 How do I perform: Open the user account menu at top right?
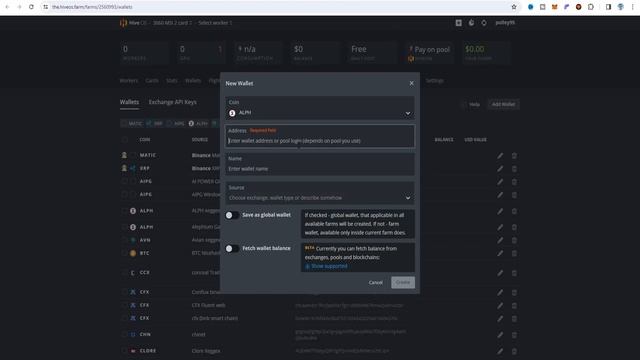[x=505, y=23]
